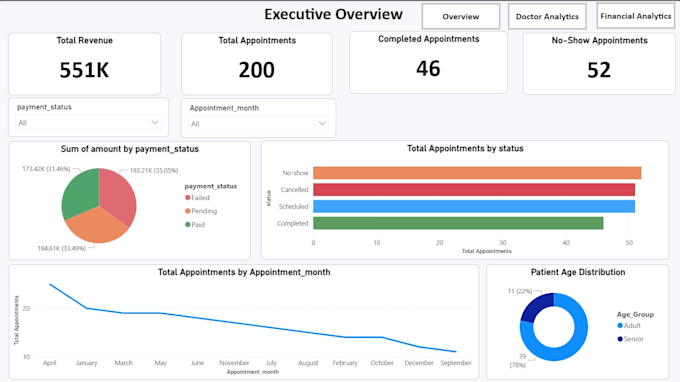Select the blue Scheduled bar
680x382 pixels.
[x=474, y=206]
